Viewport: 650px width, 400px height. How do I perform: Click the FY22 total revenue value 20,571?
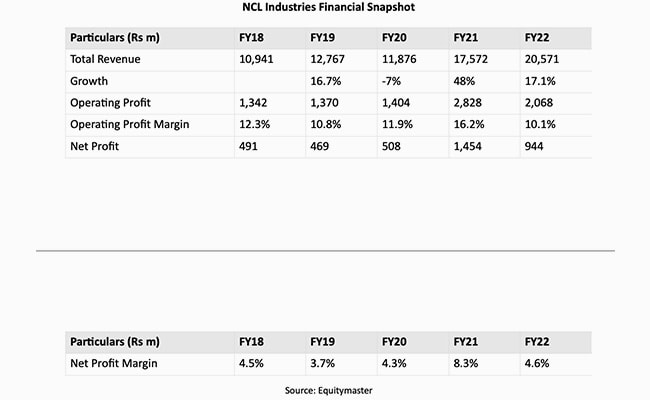coord(540,60)
